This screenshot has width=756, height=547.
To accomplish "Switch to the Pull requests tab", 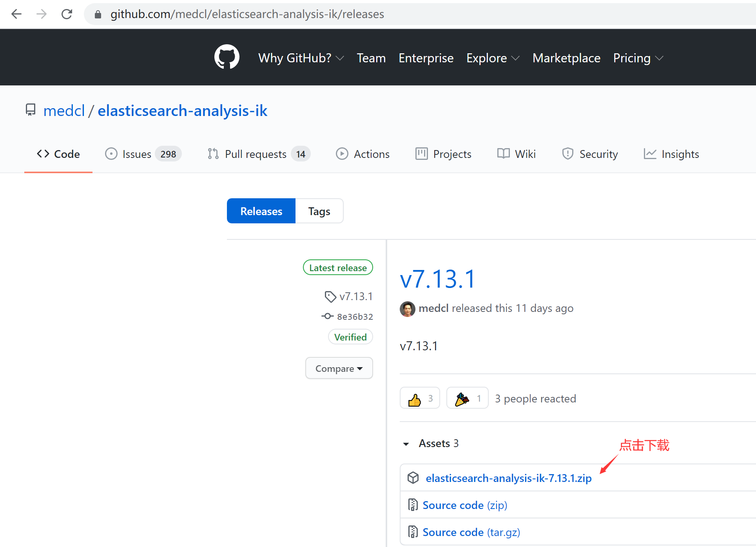I will [259, 154].
